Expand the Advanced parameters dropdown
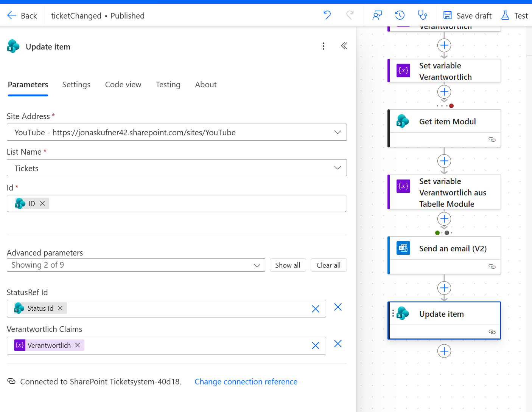 257,265
